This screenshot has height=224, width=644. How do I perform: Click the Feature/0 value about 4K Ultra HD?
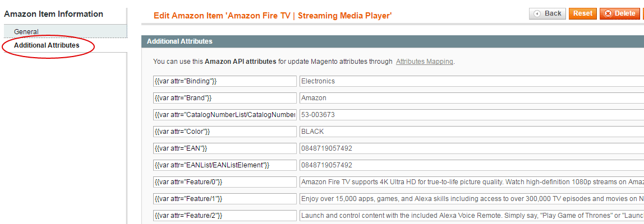click(x=471, y=182)
